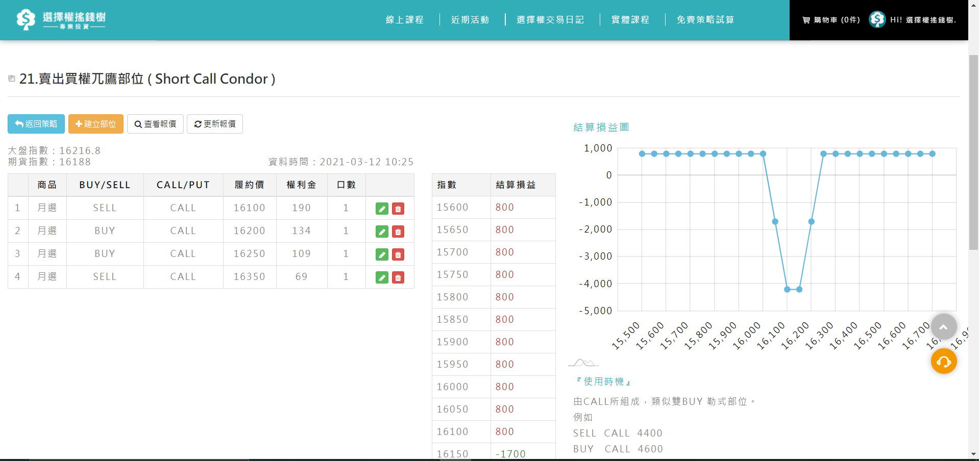Click the 建立部位 button
980x461 pixels.
coord(96,124)
